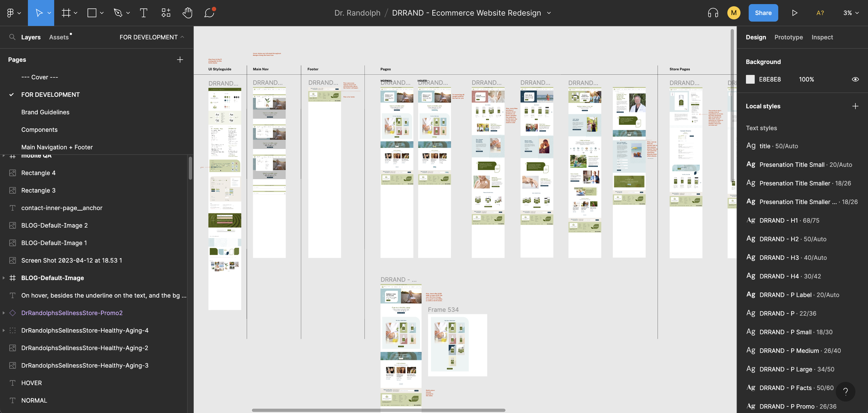Toggle background visibility eye icon
Screen dimensions: 868x413
855,79
